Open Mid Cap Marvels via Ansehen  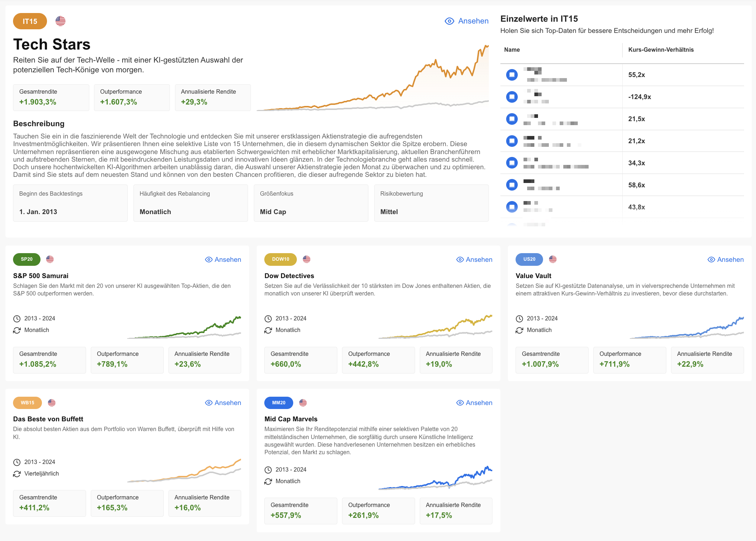pos(474,403)
